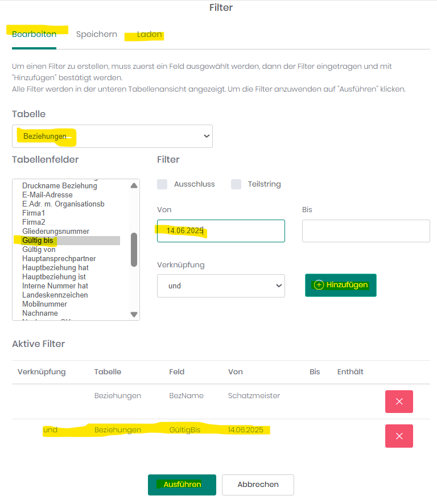Image resolution: width=437 pixels, height=504 pixels.
Task: Click the Tabellenfelder list scrollbar thumb
Action: (x=134, y=250)
